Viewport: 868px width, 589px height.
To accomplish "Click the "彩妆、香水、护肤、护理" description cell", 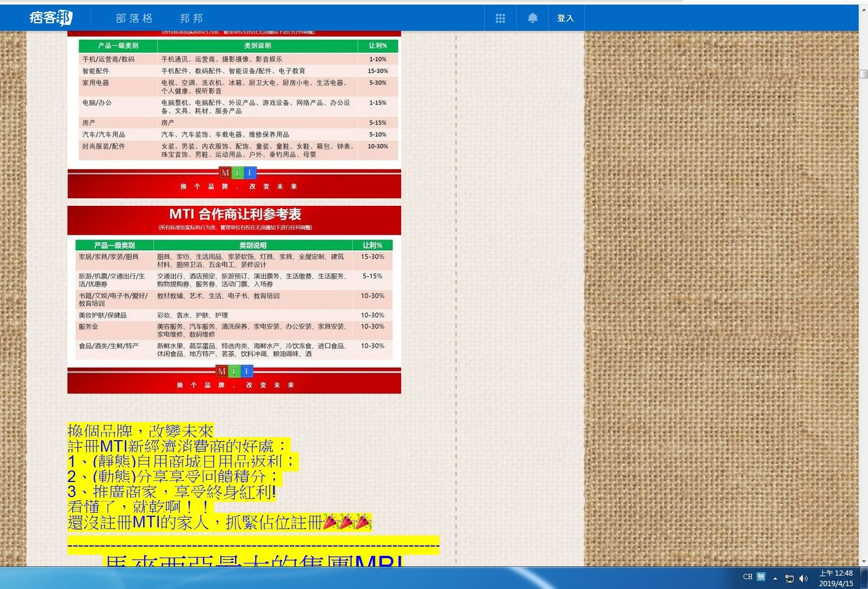I will click(192, 315).
